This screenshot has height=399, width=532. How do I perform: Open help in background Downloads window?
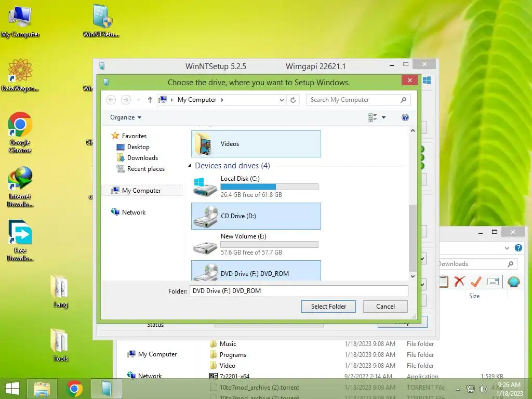point(518,248)
